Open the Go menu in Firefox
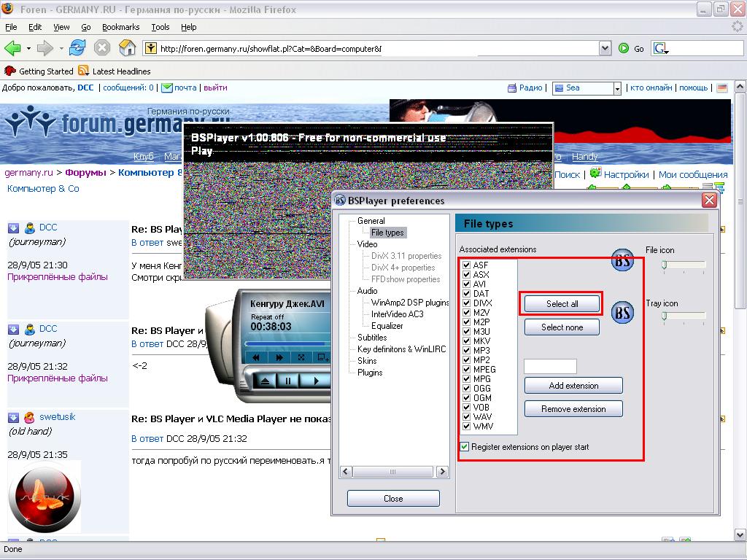747x560 pixels. coord(86,27)
